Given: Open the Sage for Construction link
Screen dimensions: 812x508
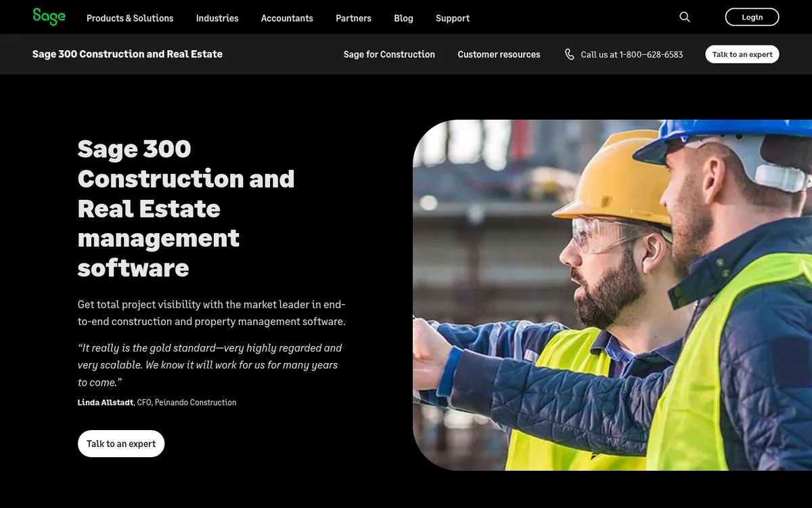Looking at the screenshot, I should click(x=389, y=54).
